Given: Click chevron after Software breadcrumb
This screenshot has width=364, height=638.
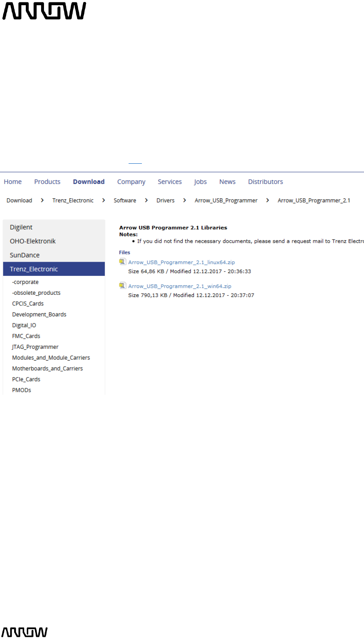Looking at the screenshot, I should pos(146,200).
